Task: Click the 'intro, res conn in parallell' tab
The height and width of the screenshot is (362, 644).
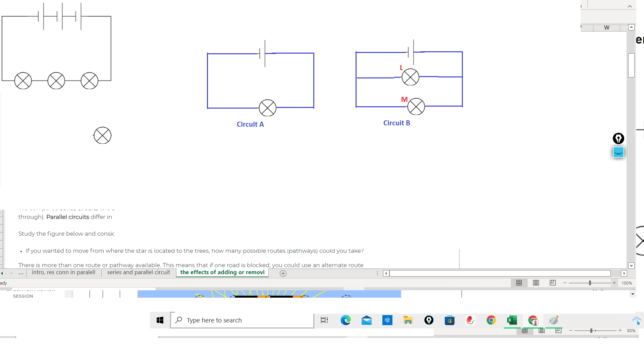Action: [x=63, y=272]
